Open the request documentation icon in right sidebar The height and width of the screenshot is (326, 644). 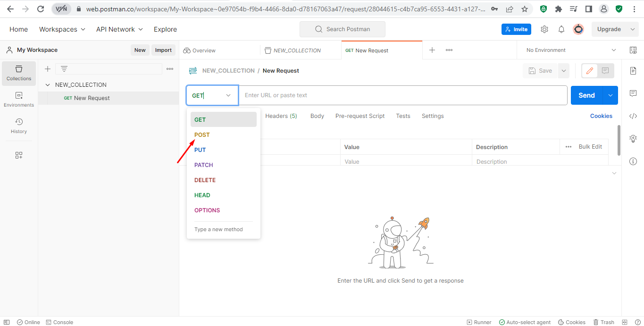click(x=633, y=71)
